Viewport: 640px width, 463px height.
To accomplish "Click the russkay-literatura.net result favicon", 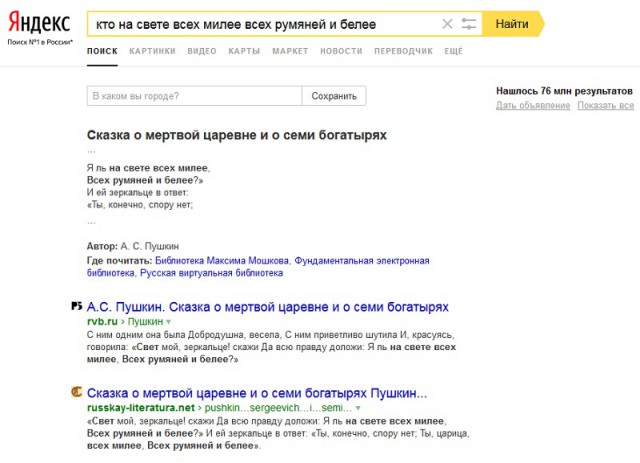I will [77, 392].
